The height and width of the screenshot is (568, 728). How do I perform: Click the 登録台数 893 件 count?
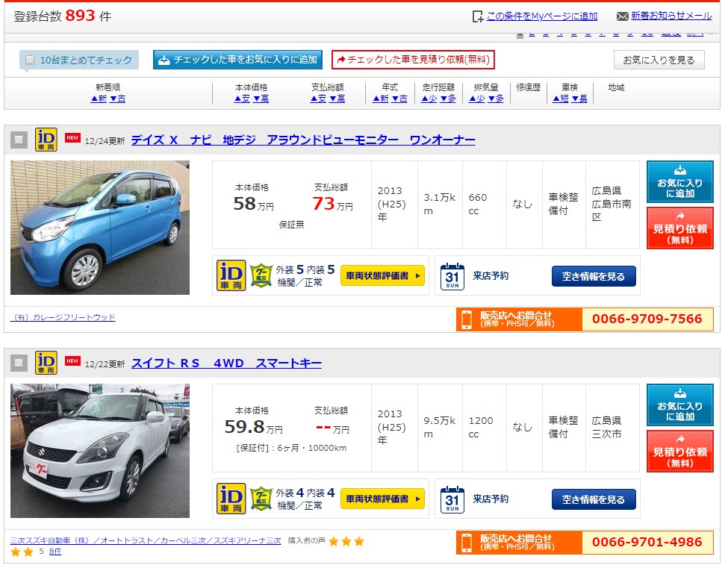click(63, 16)
